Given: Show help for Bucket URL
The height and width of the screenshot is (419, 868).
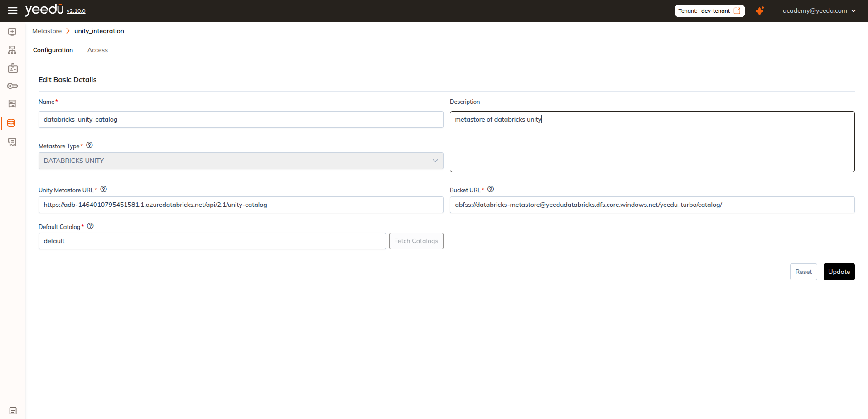Looking at the screenshot, I should click(x=491, y=190).
